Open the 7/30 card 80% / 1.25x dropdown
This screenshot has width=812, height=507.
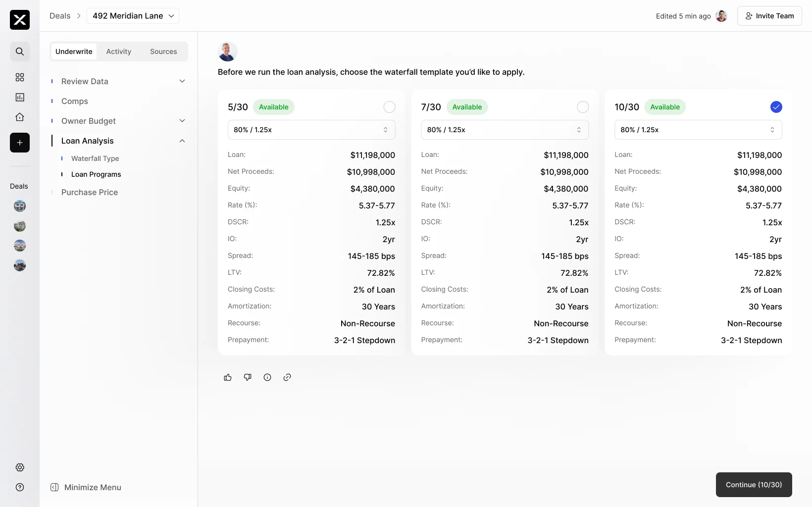[505, 130]
